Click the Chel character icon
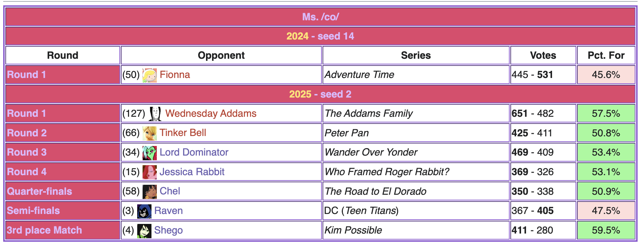This screenshot has height=246, width=644. (149, 192)
